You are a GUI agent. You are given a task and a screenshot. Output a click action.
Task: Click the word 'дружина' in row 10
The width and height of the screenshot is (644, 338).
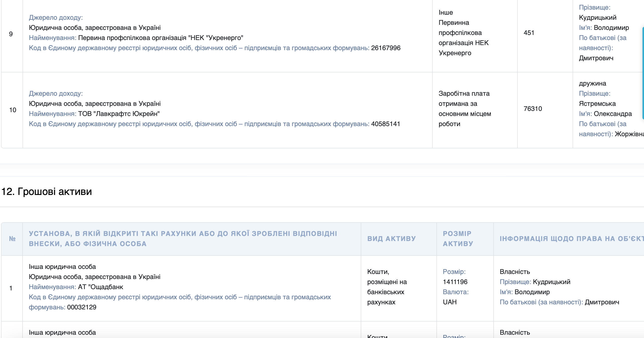592,84
